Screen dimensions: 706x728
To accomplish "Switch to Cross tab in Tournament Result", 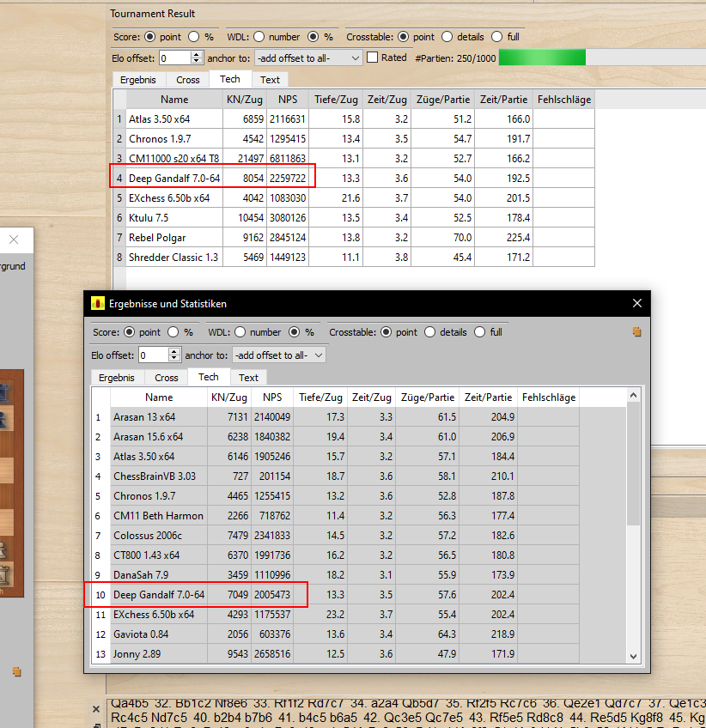I will pyautogui.click(x=188, y=80).
